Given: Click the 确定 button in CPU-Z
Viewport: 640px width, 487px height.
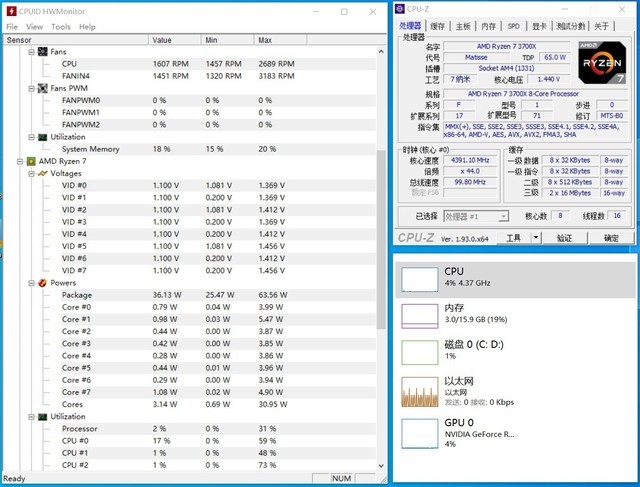Looking at the screenshot, I should [611, 238].
